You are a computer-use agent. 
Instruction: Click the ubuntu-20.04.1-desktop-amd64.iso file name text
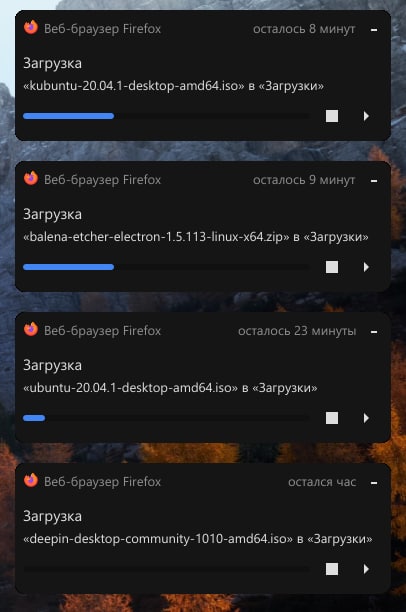(x=131, y=388)
